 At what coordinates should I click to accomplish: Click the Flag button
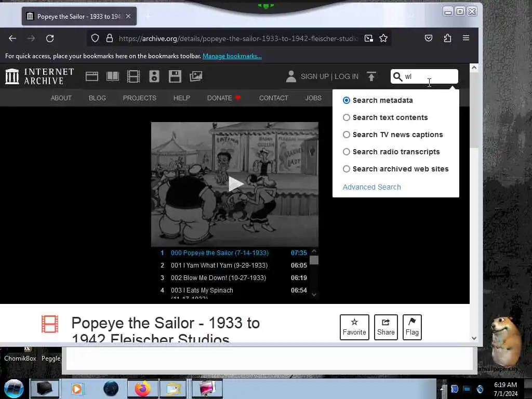(412, 327)
